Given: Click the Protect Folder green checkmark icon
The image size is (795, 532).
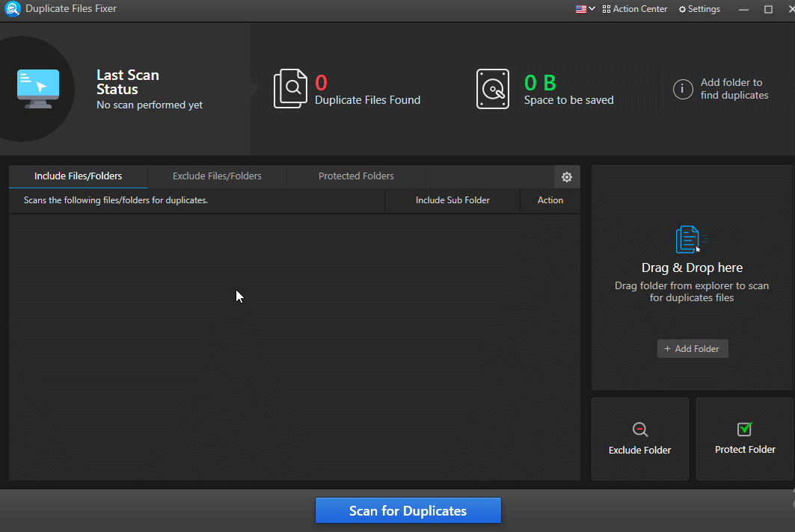Looking at the screenshot, I should tap(744, 430).
